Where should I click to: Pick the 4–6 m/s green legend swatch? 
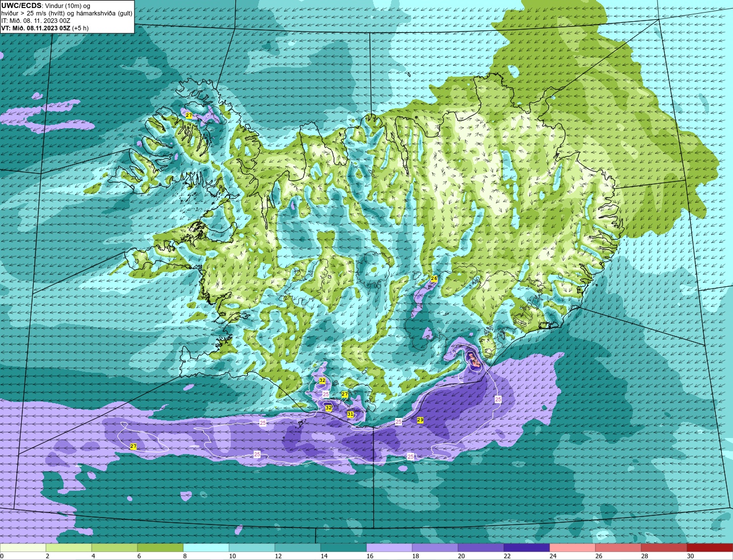(115, 548)
